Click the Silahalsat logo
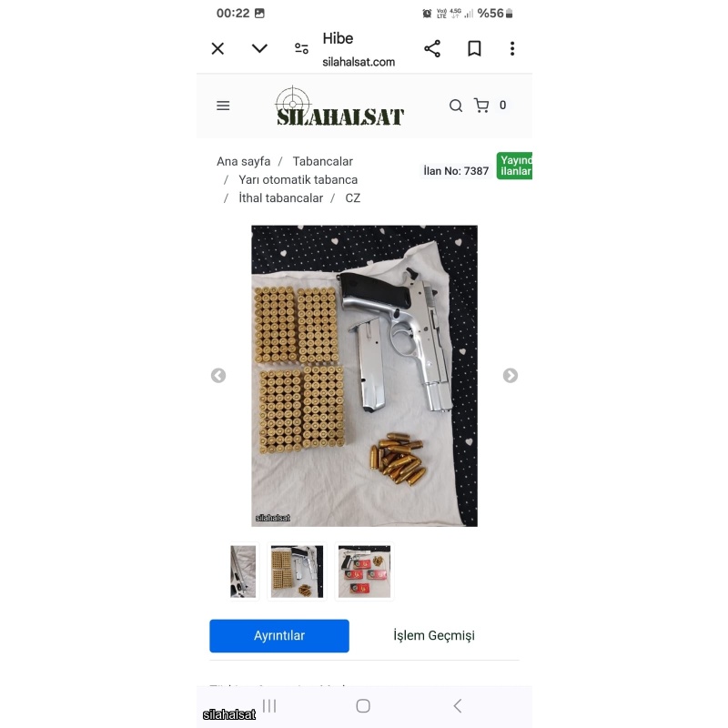The width and height of the screenshot is (728, 728). tap(339, 106)
